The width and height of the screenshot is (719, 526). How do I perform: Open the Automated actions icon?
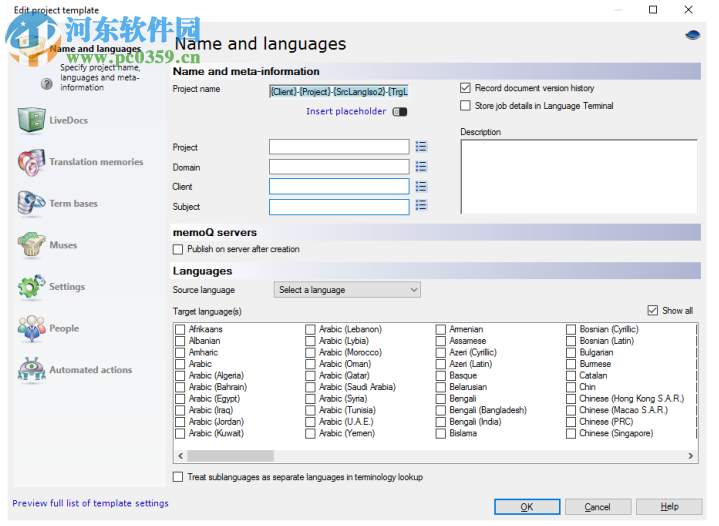point(31,370)
